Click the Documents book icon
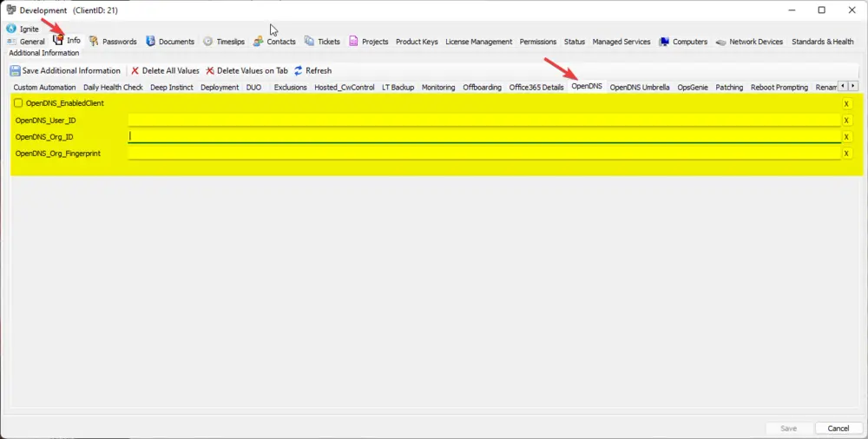 150,41
